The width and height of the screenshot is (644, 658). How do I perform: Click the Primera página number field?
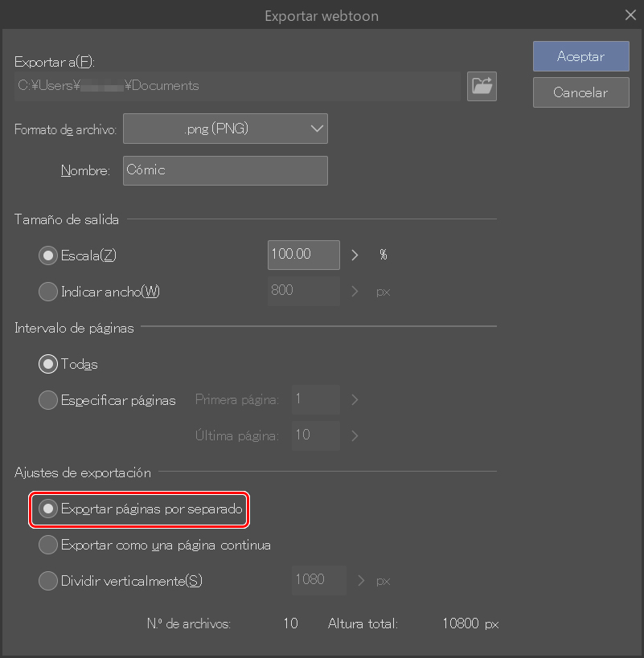point(315,399)
